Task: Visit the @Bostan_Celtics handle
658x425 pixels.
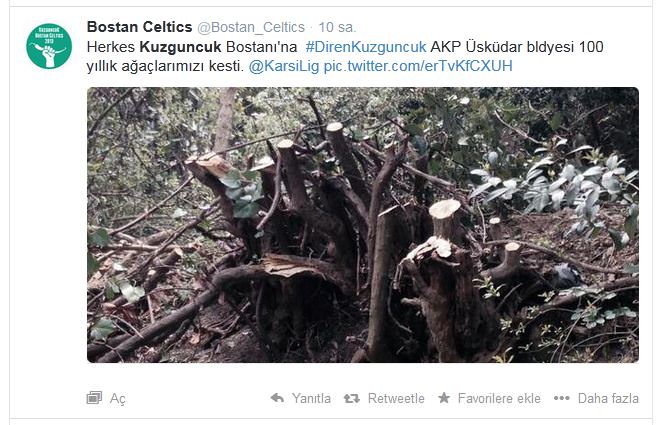Action: point(251,27)
